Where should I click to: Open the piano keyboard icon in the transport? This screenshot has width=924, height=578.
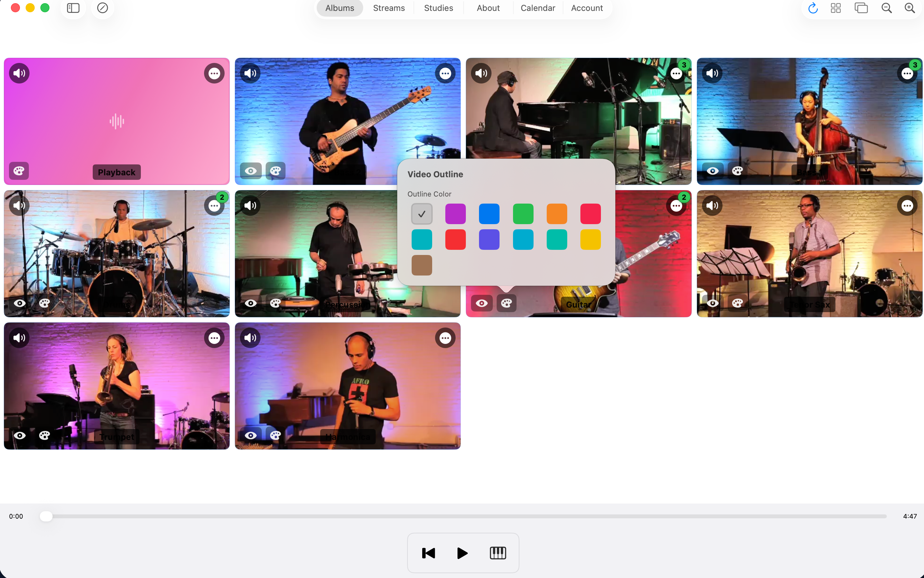tap(498, 553)
